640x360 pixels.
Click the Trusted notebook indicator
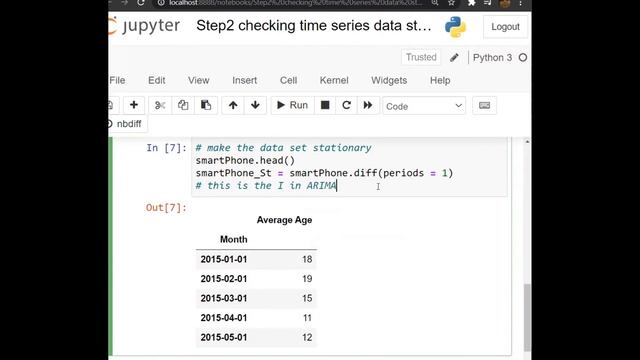pos(421,57)
